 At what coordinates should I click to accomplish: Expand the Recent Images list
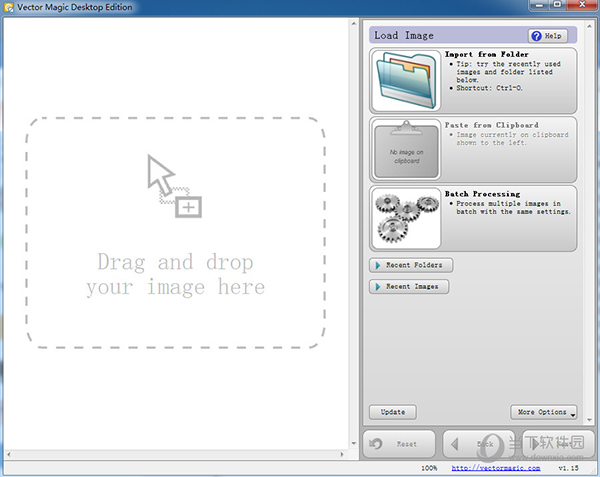coord(409,287)
